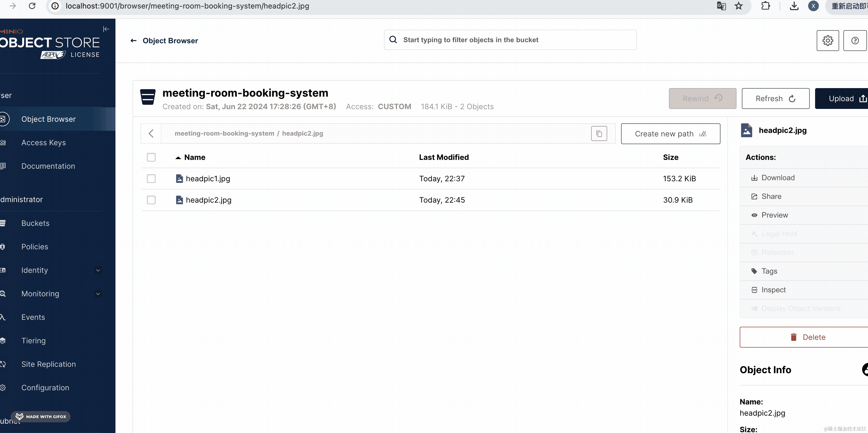Expand the Identity sidebar submenu
868x433 pixels.
[x=98, y=270]
